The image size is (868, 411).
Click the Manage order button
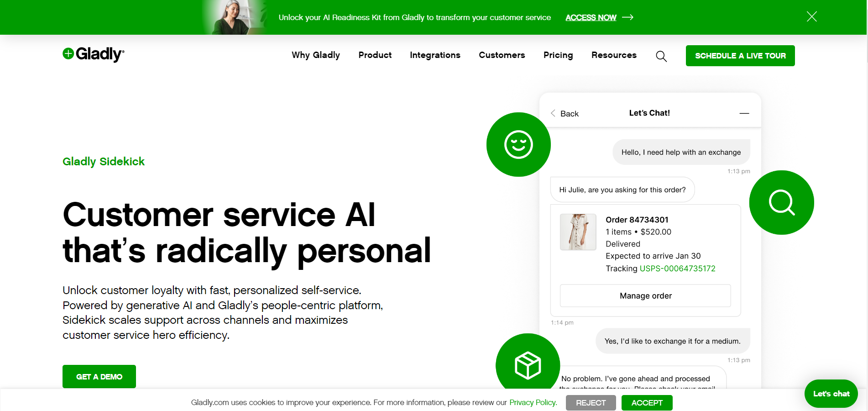[645, 296]
